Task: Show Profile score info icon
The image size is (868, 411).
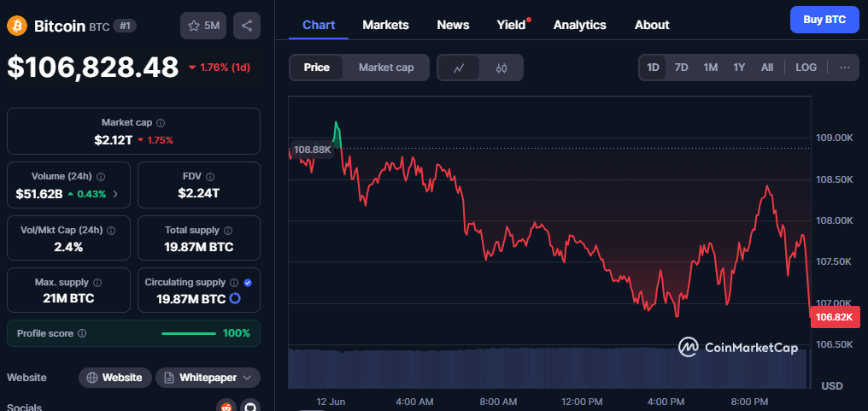Action: tap(82, 333)
